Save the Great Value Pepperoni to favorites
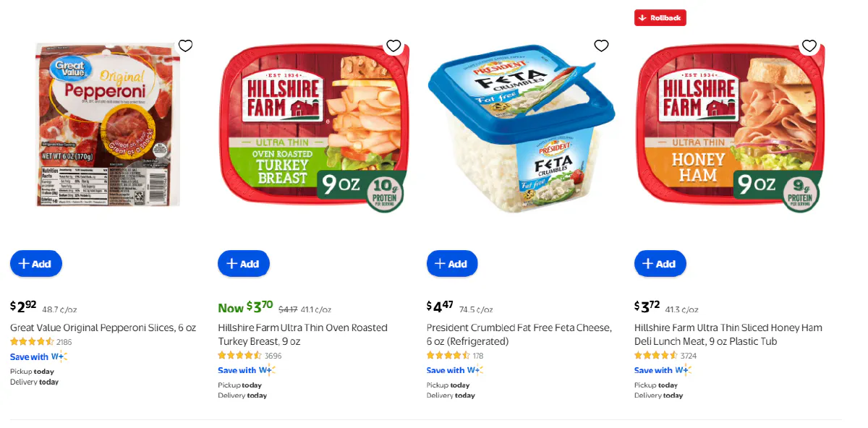868x428 pixels. pyautogui.click(x=185, y=46)
